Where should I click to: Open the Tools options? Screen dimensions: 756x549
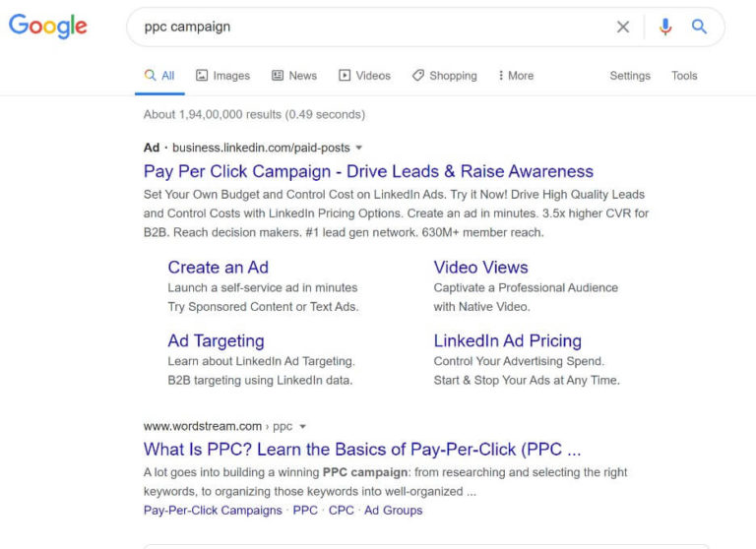point(684,76)
